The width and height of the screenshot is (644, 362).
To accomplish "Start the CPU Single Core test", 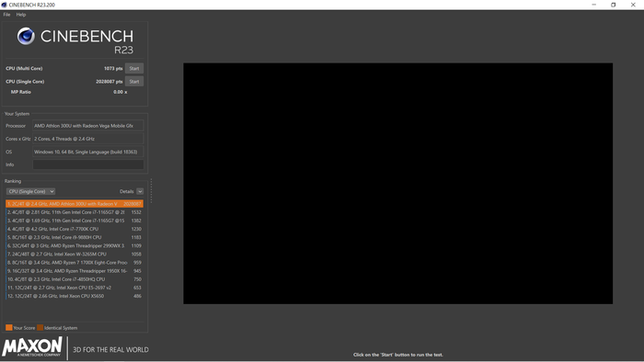I will [x=134, y=82].
